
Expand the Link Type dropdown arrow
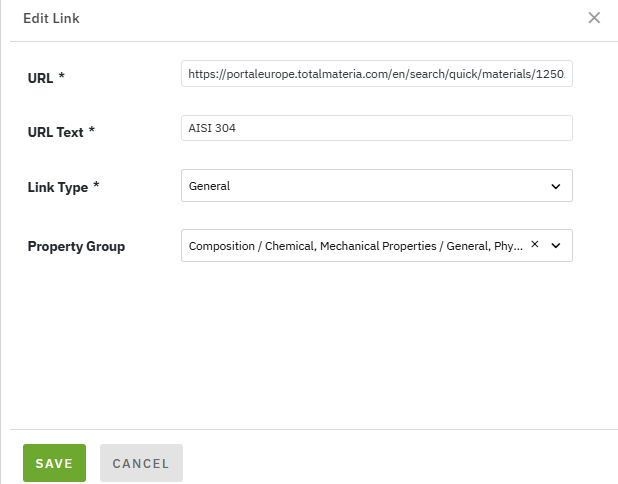pos(556,186)
